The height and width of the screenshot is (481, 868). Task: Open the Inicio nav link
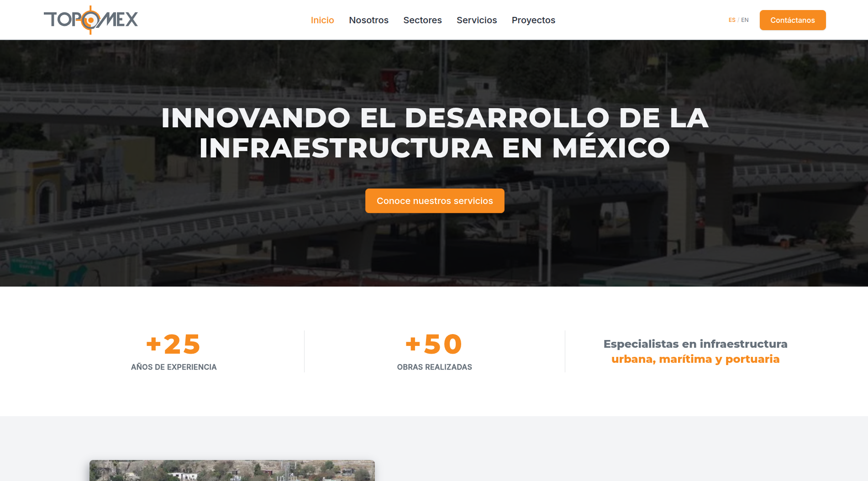pyautogui.click(x=322, y=20)
